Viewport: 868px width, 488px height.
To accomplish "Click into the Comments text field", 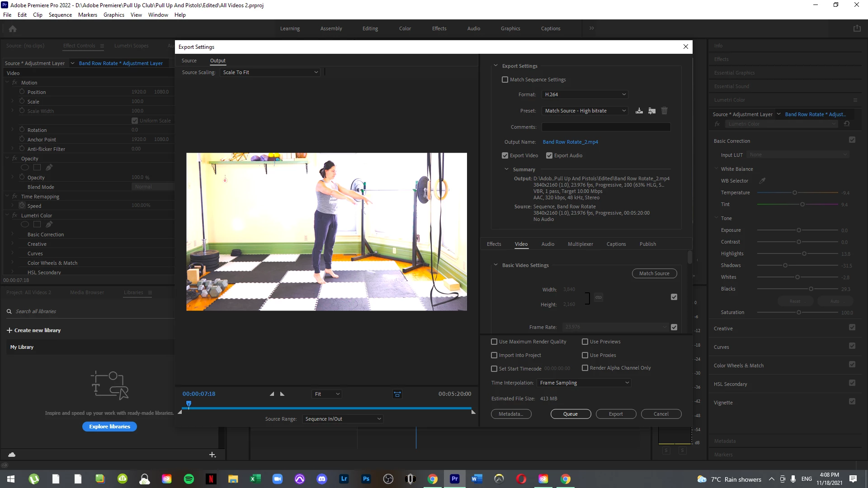I will (x=606, y=127).
